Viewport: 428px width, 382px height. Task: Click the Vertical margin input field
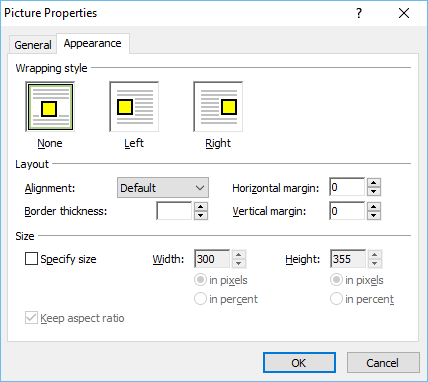point(347,211)
